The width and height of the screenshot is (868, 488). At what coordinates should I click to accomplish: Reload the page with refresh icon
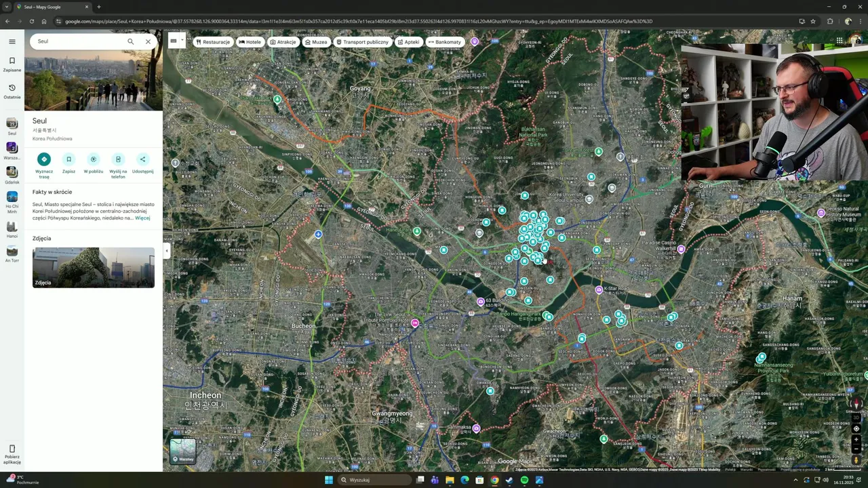32,21
